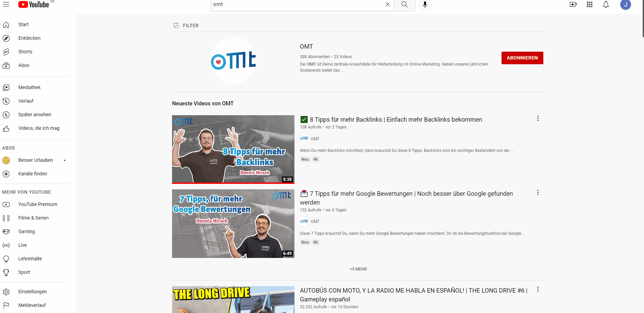Expand +5 MEHR videos

pos(358,269)
